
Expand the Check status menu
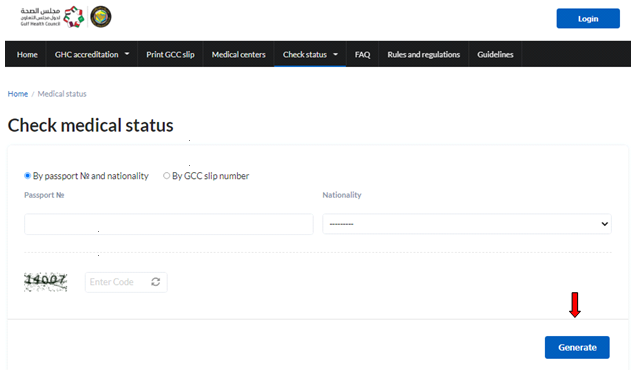(310, 54)
